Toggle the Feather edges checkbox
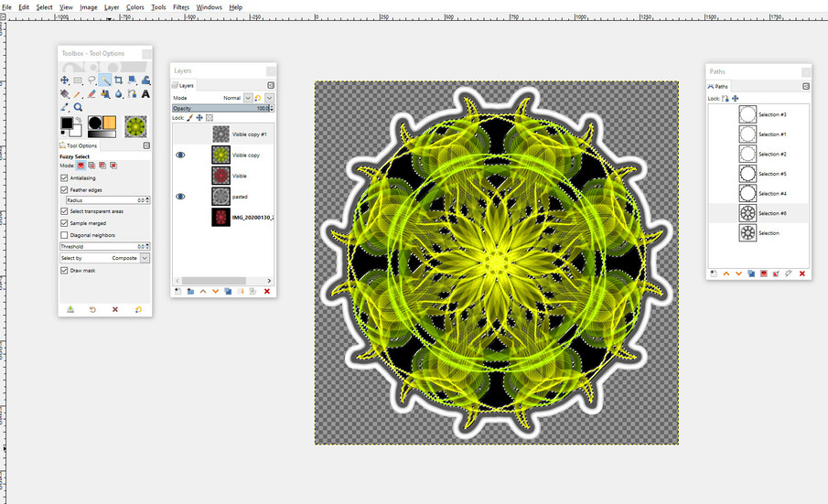 pyautogui.click(x=64, y=189)
